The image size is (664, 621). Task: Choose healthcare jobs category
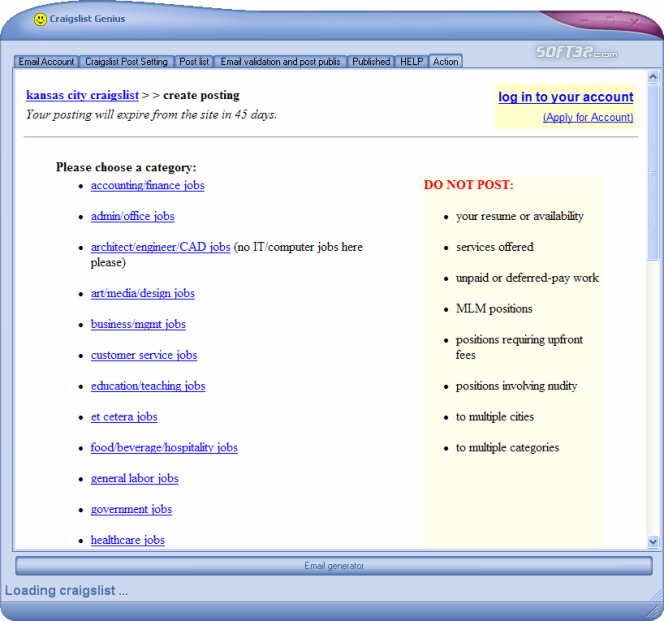pyautogui.click(x=127, y=541)
